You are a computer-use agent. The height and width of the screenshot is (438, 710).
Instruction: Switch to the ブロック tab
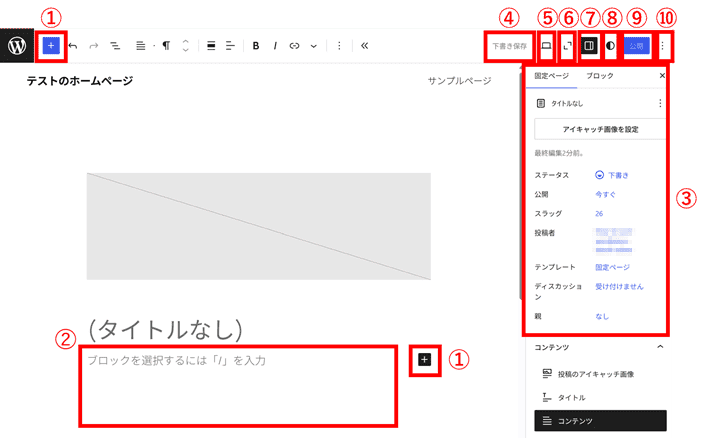point(600,76)
